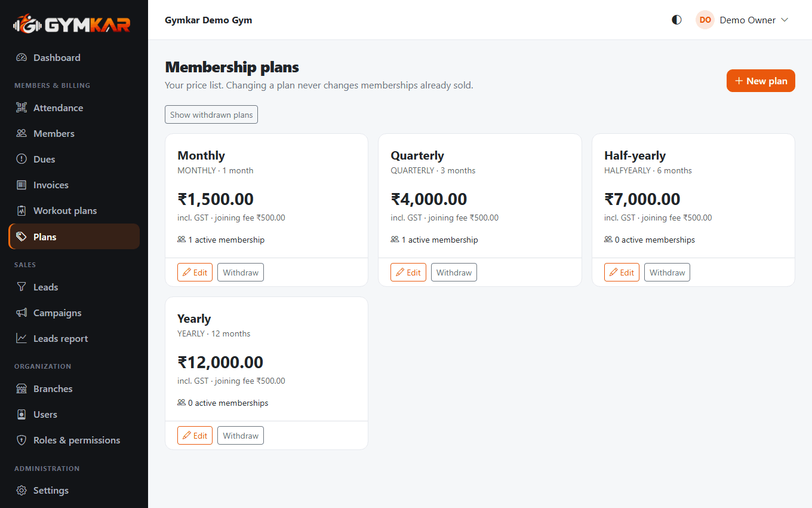Toggle the dark/light theme switch

click(676, 20)
